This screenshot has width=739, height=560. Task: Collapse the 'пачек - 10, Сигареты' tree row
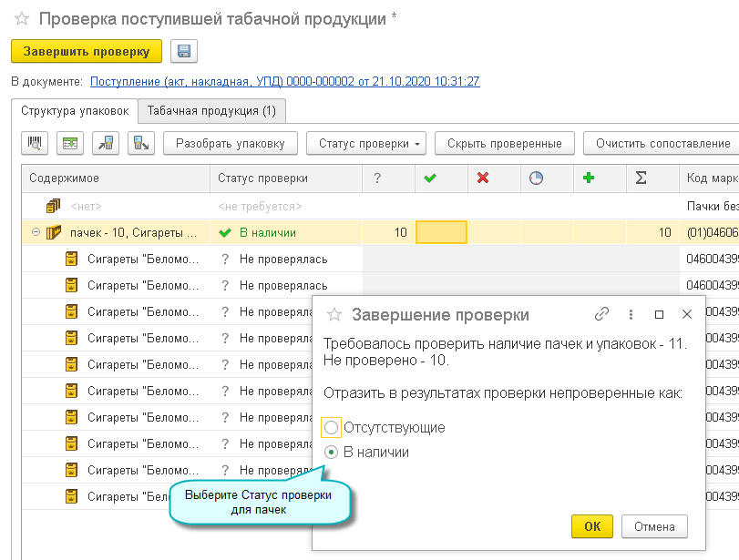[36, 232]
